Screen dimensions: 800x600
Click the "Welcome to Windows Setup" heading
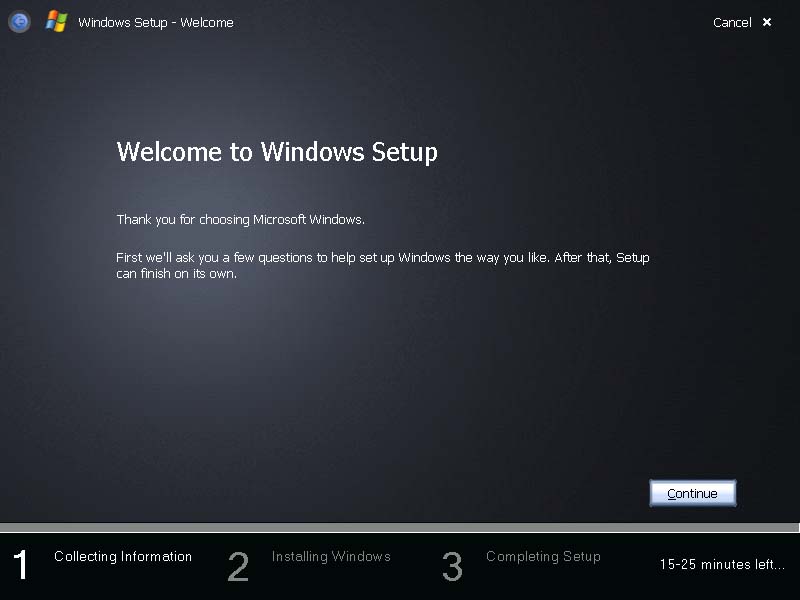[277, 153]
